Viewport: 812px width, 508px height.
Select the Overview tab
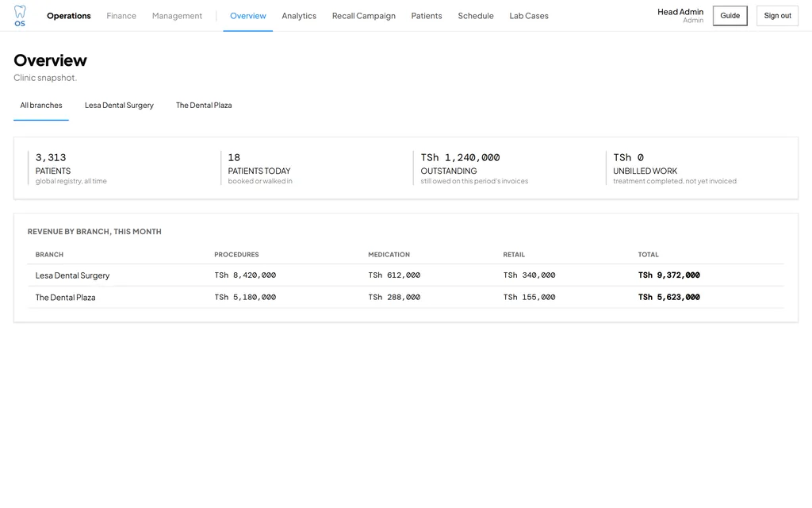[248, 16]
